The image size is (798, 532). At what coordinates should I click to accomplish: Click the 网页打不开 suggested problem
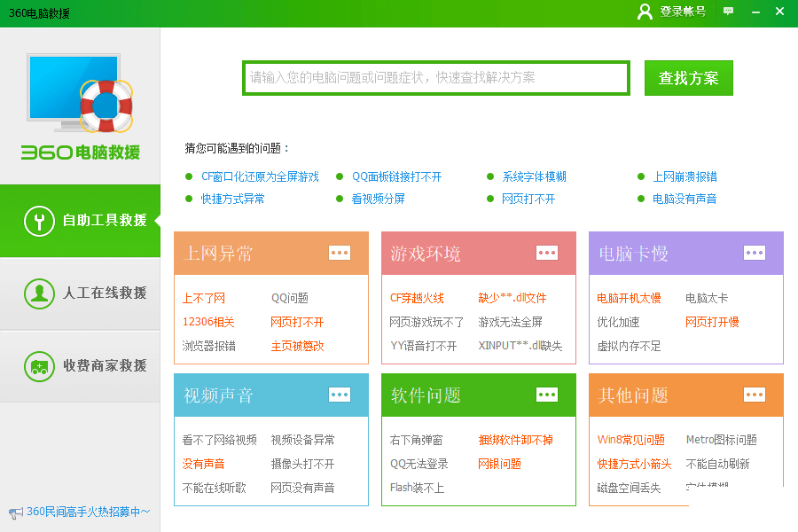point(528,199)
